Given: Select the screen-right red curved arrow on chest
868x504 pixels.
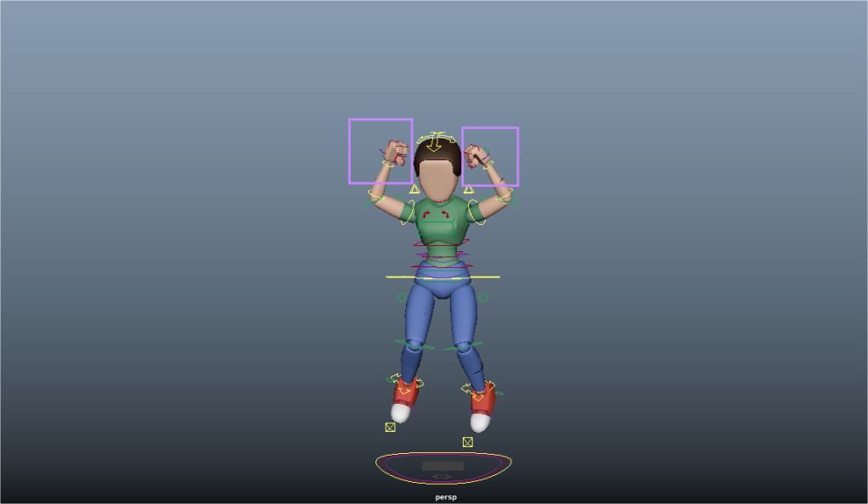Looking at the screenshot, I should click(445, 214).
